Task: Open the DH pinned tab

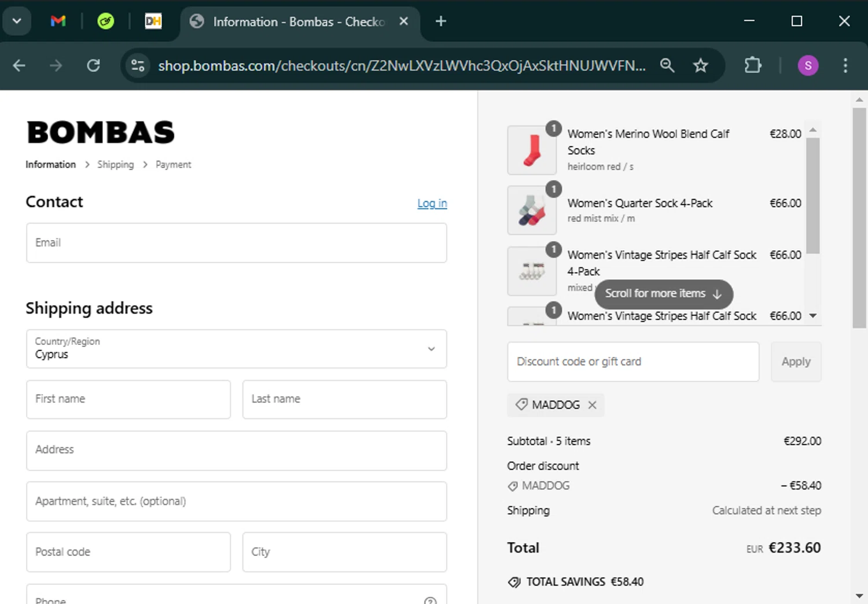Action: (x=153, y=21)
